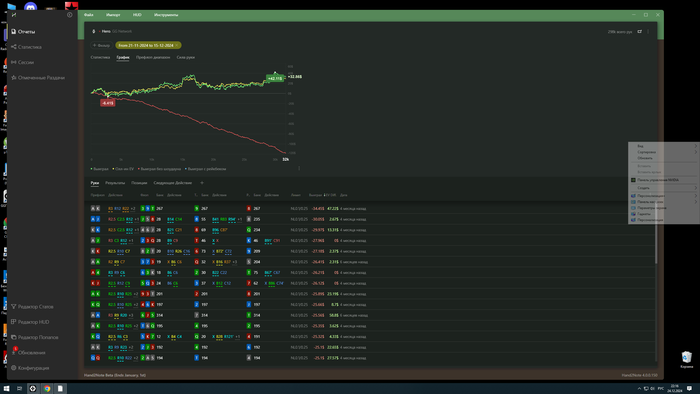700x394 pixels.
Task: Switch to the Статистика report tab
Action: [x=100, y=57]
